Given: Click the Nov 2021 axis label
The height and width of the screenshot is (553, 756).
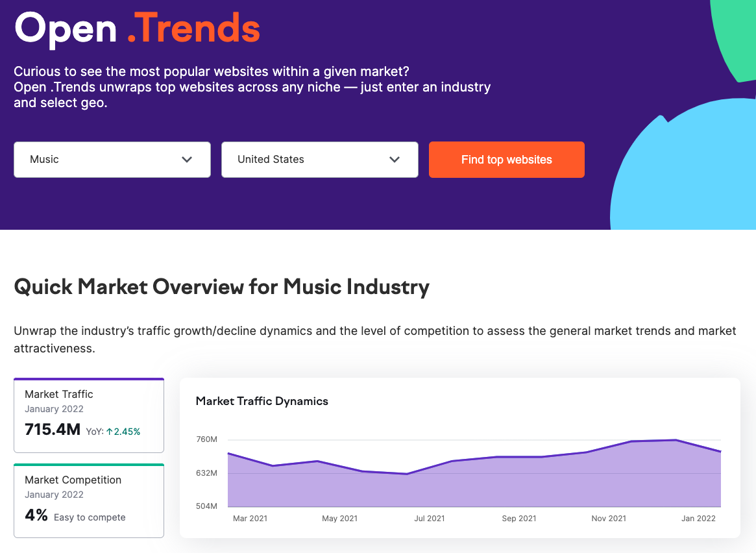Looking at the screenshot, I should [x=609, y=519].
